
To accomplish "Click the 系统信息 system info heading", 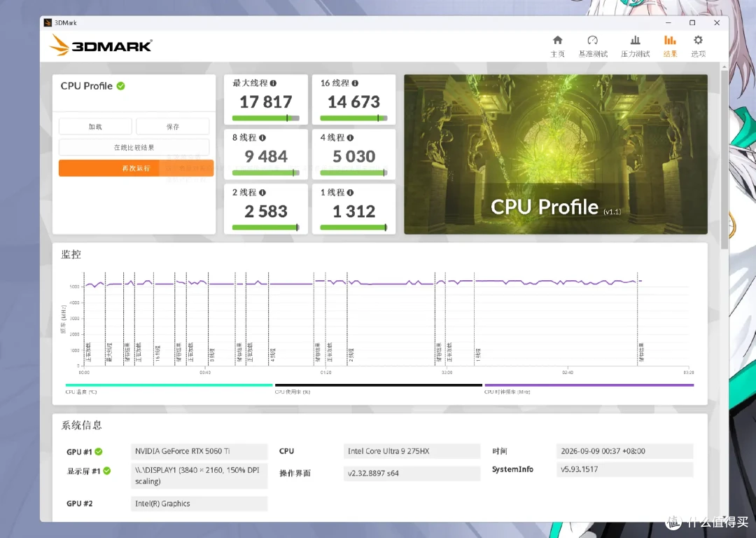I will click(81, 425).
